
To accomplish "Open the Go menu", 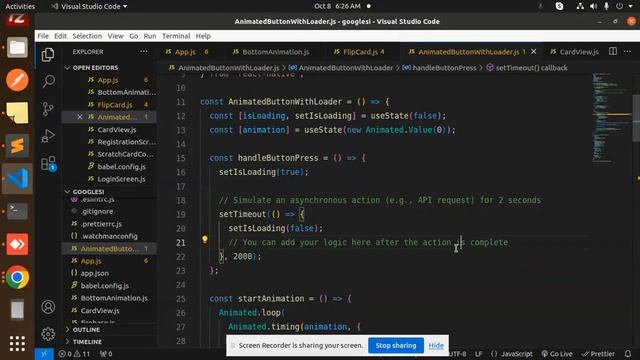I will [133, 36].
